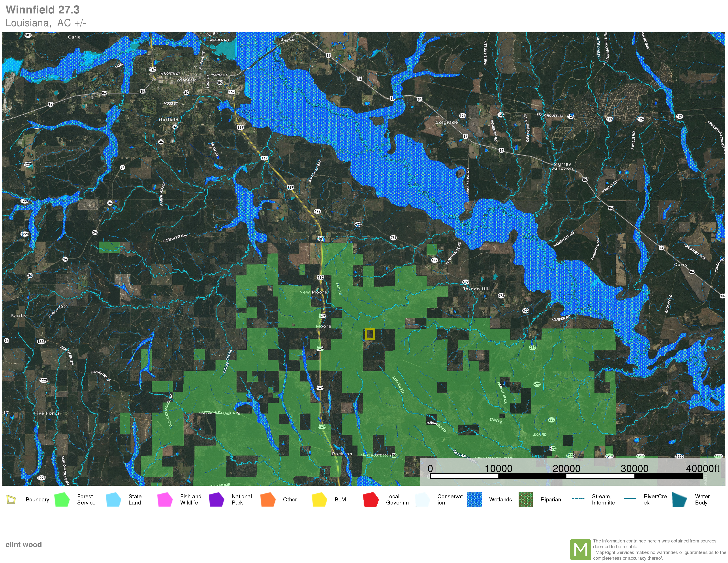Click the map scale bar
The width and height of the screenshot is (728, 563).
(x=566, y=476)
